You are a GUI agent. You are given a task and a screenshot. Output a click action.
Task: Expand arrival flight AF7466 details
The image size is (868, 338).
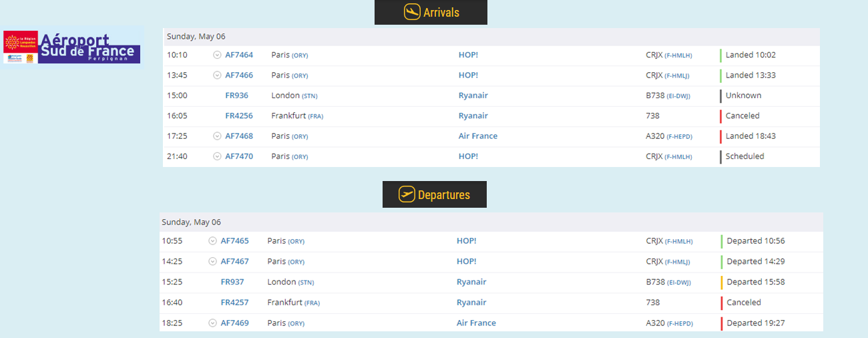(217, 75)
